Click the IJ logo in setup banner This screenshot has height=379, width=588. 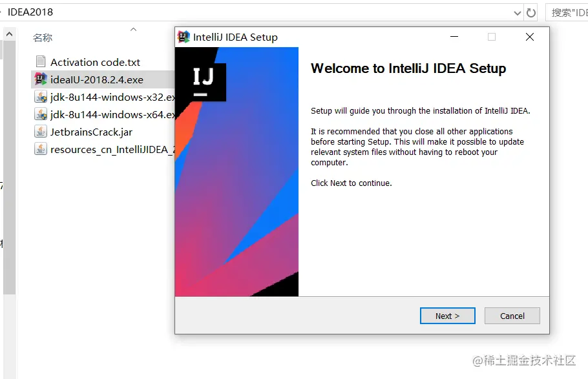pyautogui.click(x=204, y=82)
